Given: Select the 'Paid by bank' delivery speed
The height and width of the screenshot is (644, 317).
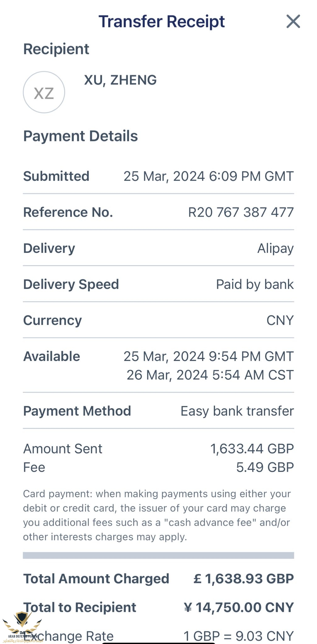Looking at the screenshot, I should click(255, 284).
